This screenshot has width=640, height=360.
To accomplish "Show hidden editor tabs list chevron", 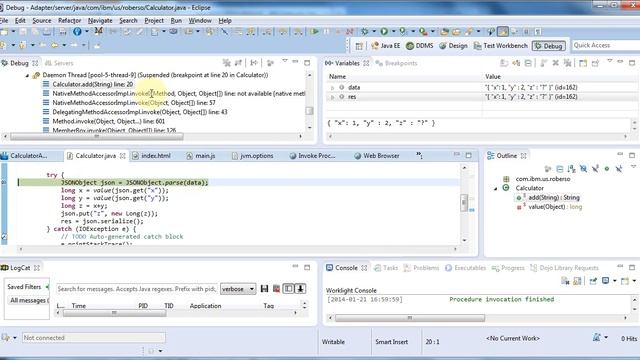I will tap(420, 155).
